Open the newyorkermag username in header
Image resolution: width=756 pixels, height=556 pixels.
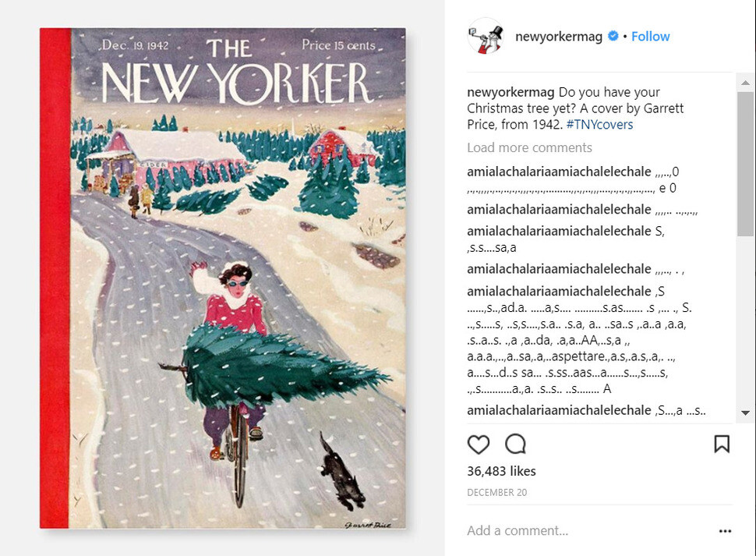click(559, 37)
